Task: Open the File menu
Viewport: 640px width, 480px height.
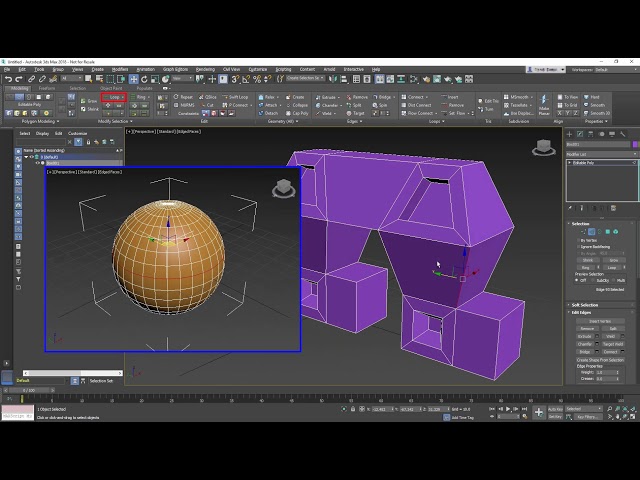Action: [x=7, y=69]
